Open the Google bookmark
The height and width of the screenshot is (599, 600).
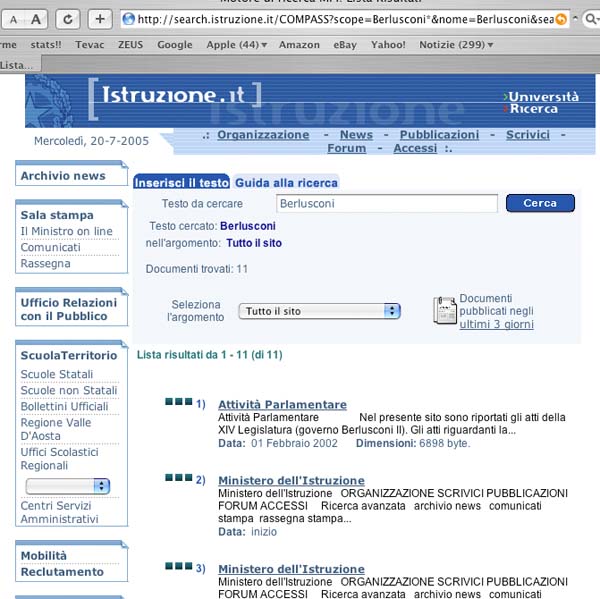pyautogui.click(x=175, y=45)
